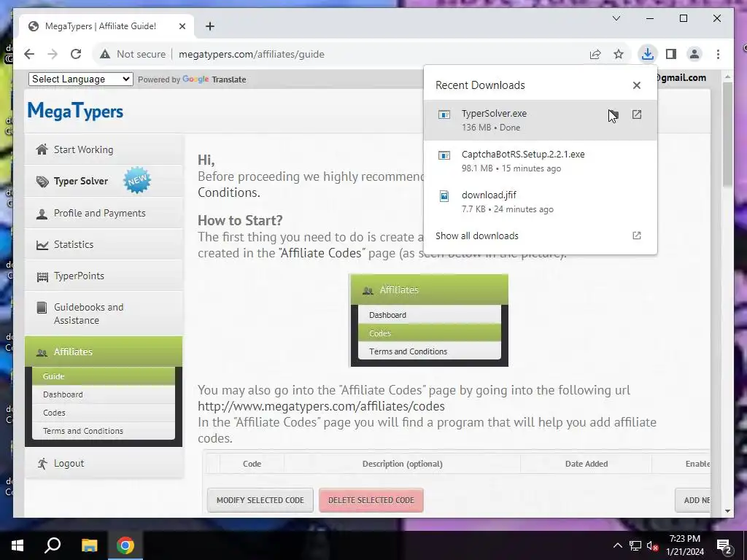Screen dimensions: 747x560
Task: Click the Code column header
Action: tap(252, 463)
